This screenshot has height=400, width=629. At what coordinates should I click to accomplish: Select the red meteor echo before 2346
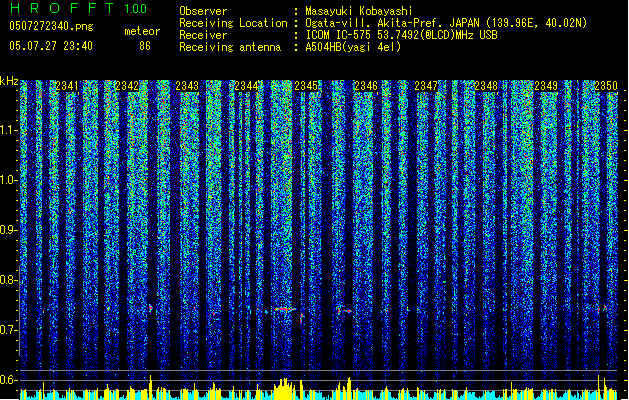coord(345,311)
